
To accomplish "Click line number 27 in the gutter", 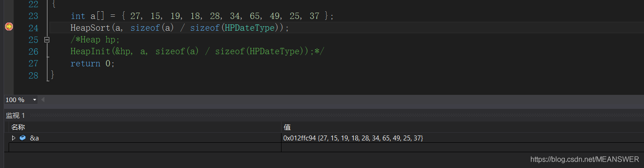I will (x=33, y=63).
